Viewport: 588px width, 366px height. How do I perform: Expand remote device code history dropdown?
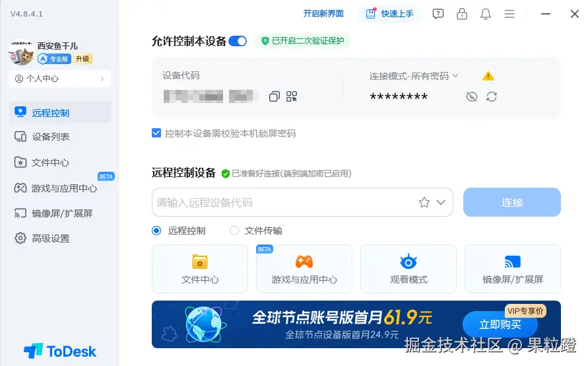pyautogui.click(x=441, y=202)
